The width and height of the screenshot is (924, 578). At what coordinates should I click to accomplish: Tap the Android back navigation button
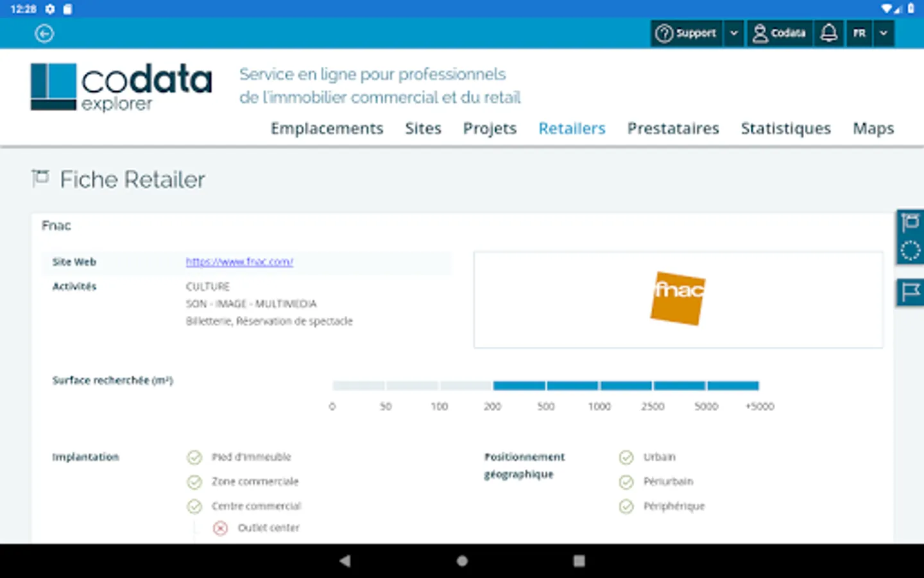click(345, 561)
